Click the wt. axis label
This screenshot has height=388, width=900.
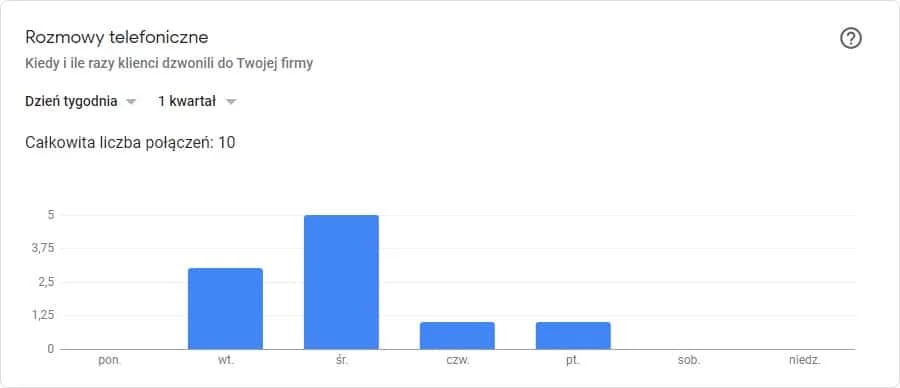tap(226, 362)
